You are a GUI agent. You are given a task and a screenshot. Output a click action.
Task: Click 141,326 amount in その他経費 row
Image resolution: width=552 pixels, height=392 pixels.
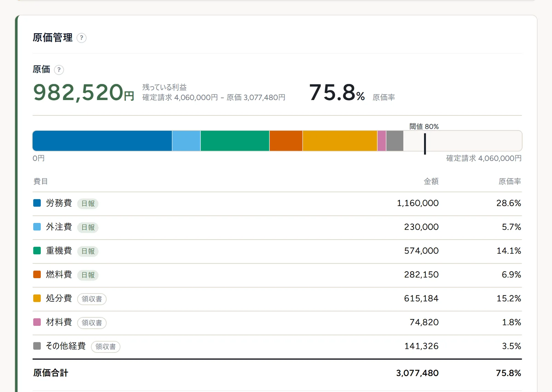coord(421,346)
